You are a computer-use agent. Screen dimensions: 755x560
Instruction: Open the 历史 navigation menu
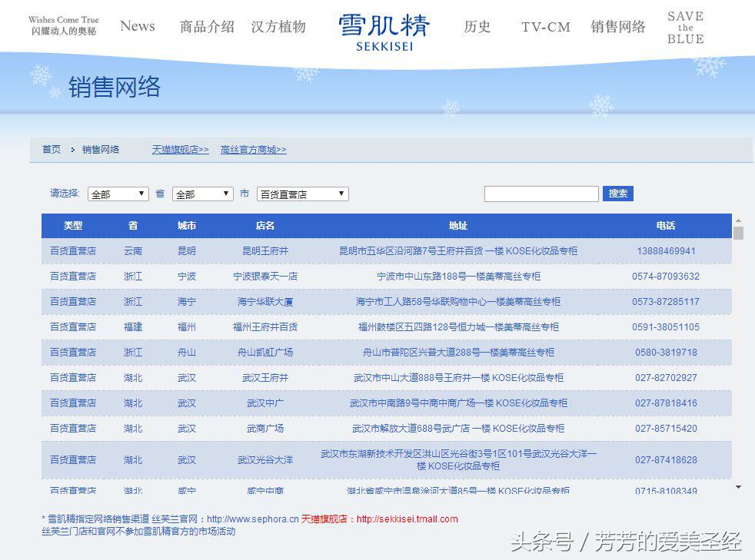[x=477, y=27]
